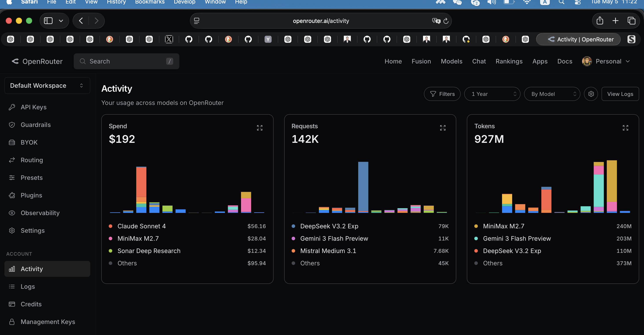
Task: Expand the Personal account menu chevron
Action: click(x=627, y=61)
